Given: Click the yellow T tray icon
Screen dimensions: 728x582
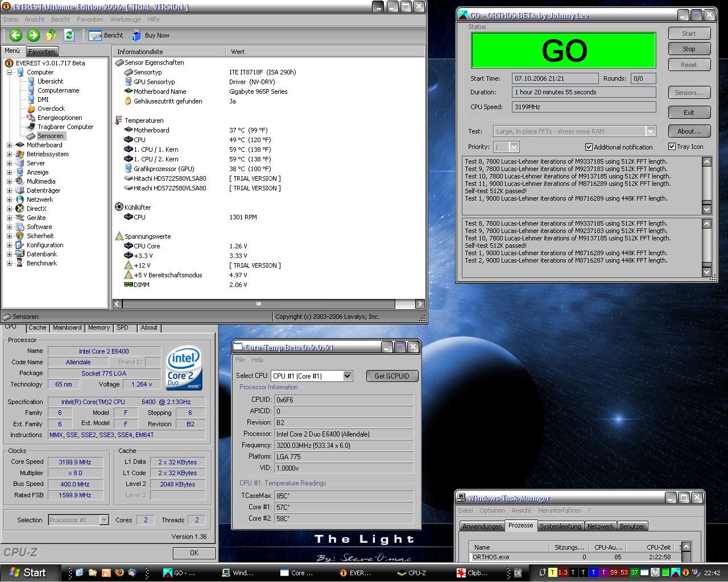Looking at the screenshot, I should [552, 573].
